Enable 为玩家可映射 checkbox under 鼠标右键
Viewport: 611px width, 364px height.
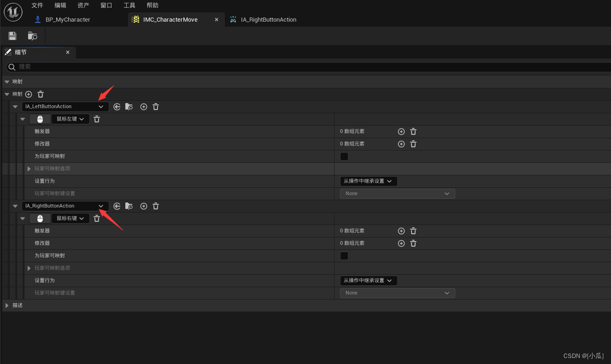[x=344, y=256]
